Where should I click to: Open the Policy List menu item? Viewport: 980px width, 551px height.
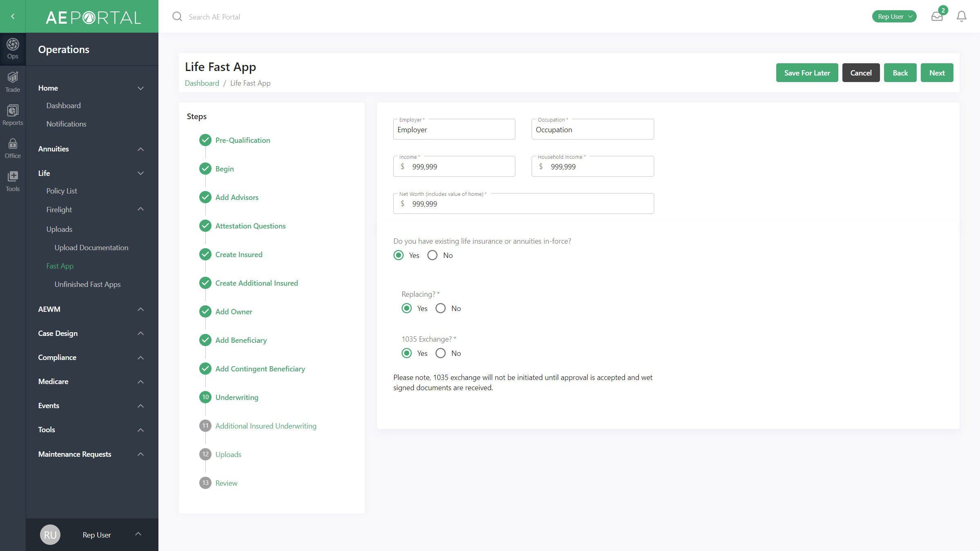(x=62, y=191)
